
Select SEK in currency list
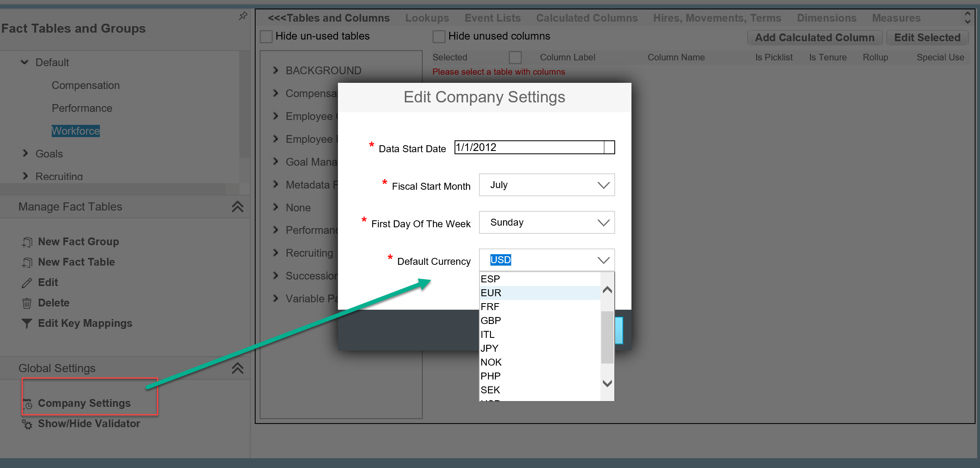tap(540, 390)
